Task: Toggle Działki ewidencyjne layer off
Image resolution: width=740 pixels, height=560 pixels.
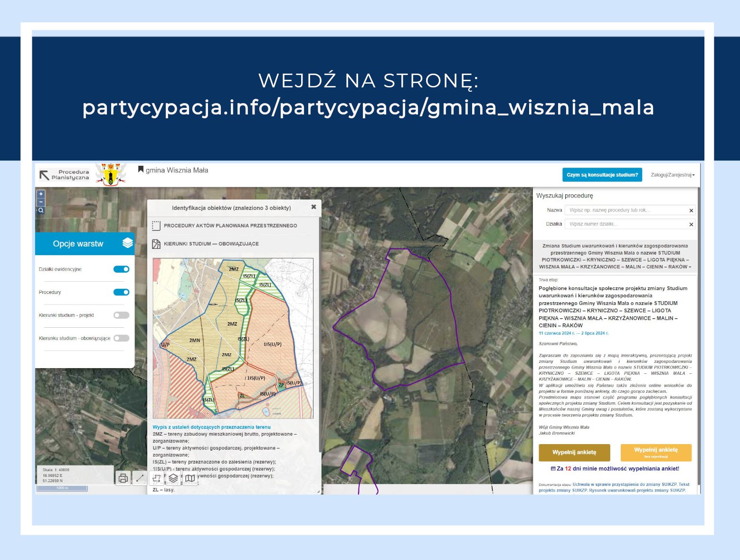Action: [x=122, y=269]
